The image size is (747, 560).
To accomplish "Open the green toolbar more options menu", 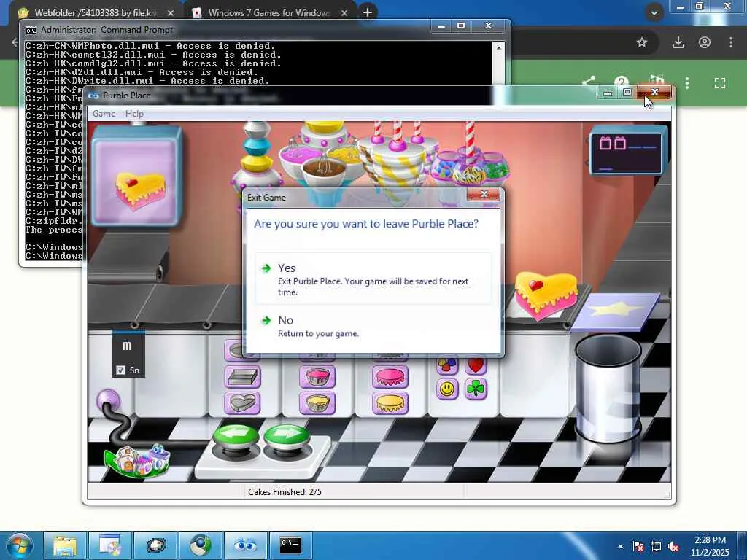I will [687, 83].
